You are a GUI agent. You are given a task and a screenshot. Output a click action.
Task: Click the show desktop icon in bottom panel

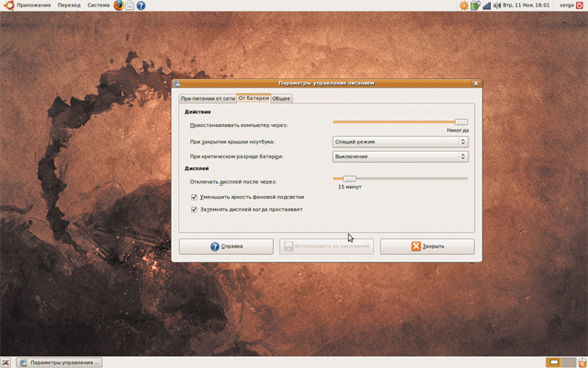(7, 362)
